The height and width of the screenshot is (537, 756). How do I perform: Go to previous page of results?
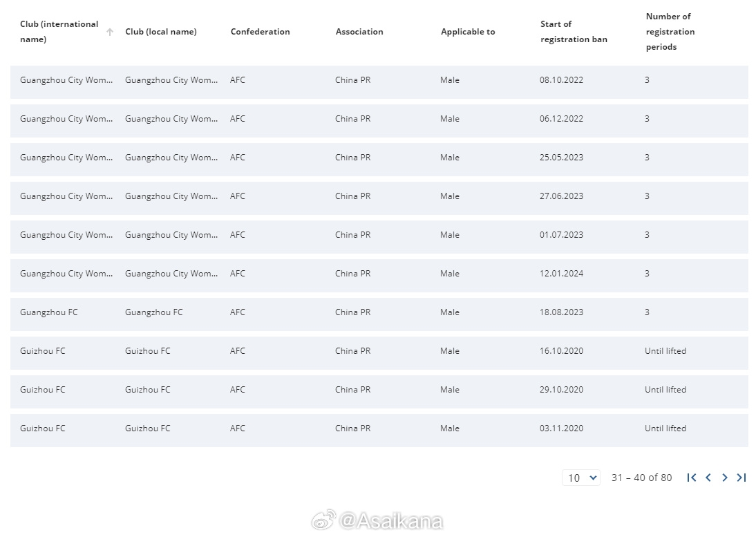tap(708, 478)
